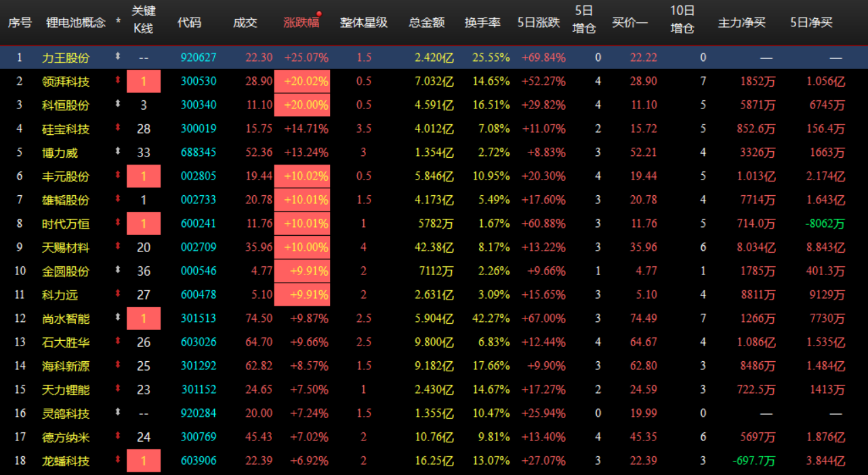Select the stock name 科力远
Image resolution: width=868 pixels, height=475 pixels.
(60, 295)
